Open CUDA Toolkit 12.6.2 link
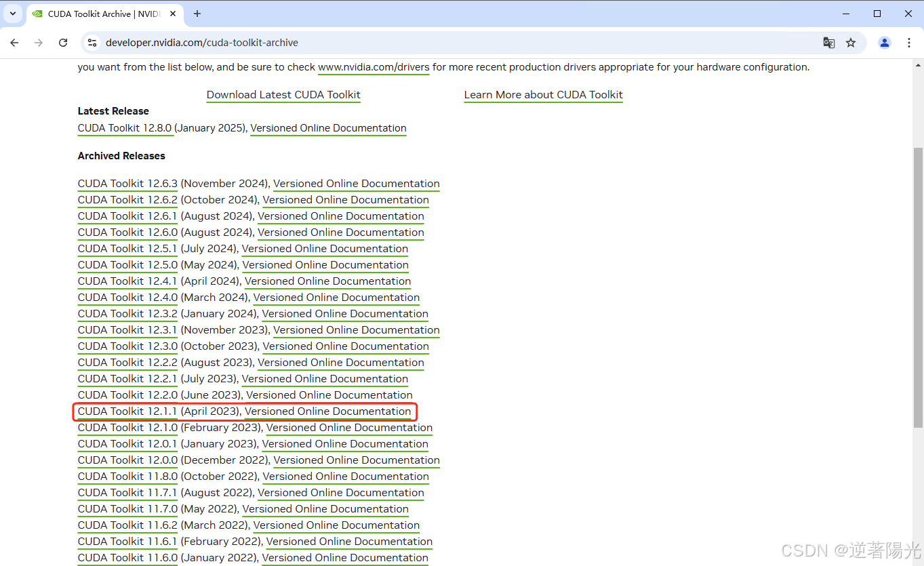The image size is (924, 566). 127,200
